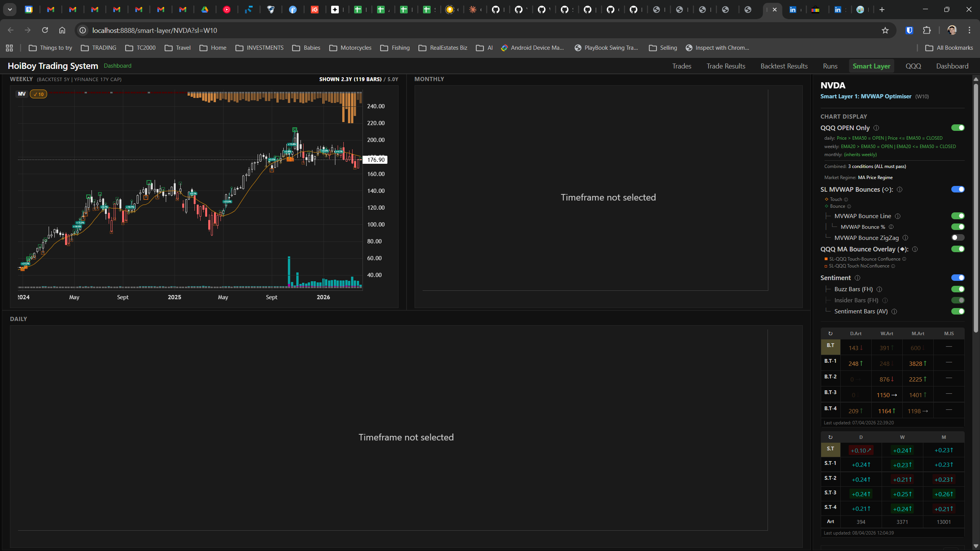
Task: Refresh the D/W/M sentiment table
Action: pos(830,437)
